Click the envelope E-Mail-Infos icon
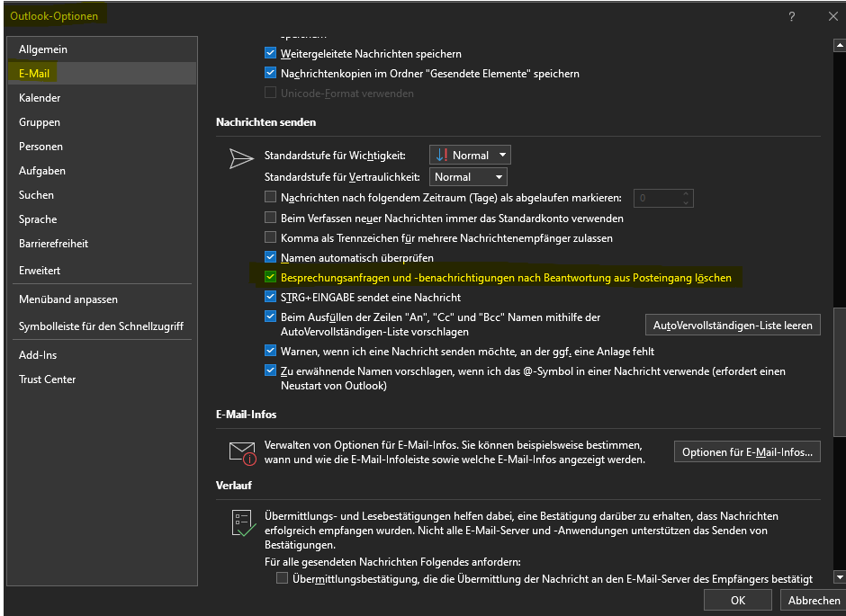Image resolution: width=846 pixels, height=616 pixels. pos(242,452)
